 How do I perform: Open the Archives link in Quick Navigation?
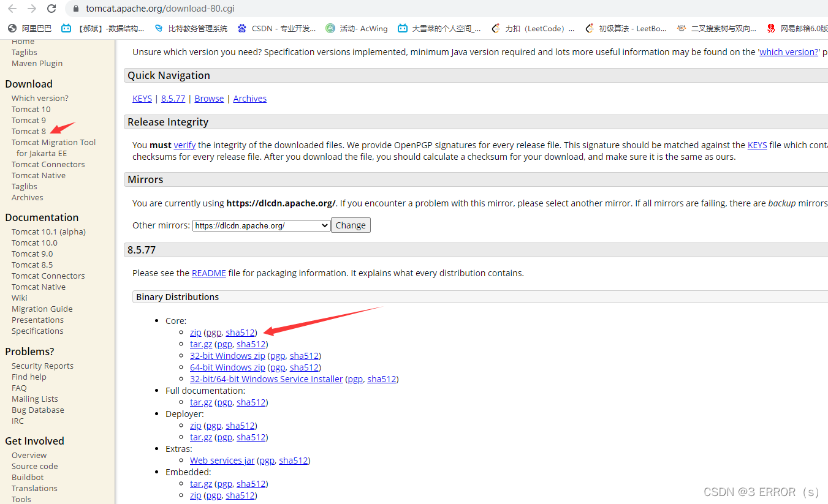250,99
